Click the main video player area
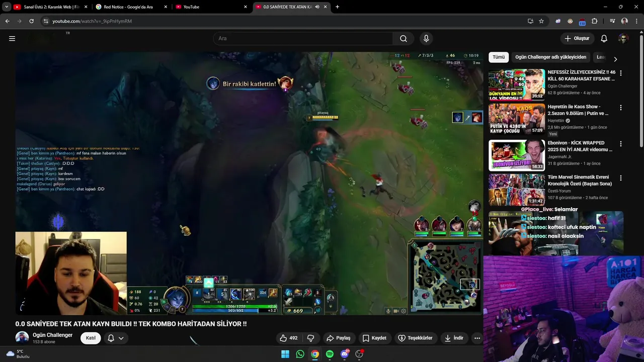This screenshot has height=362, width=644. pyautogui.click(x=249, y=184)
